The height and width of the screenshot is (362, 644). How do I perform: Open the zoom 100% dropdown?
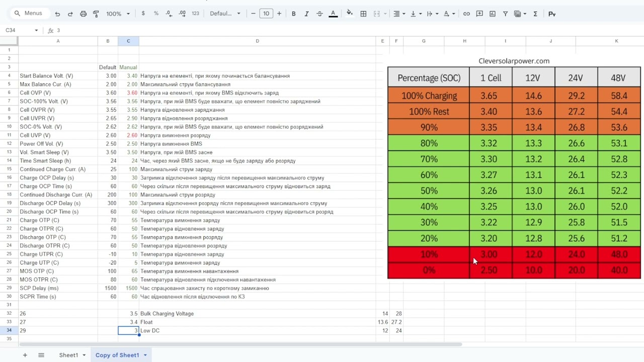pyautogui.click(x=118, y=14)
